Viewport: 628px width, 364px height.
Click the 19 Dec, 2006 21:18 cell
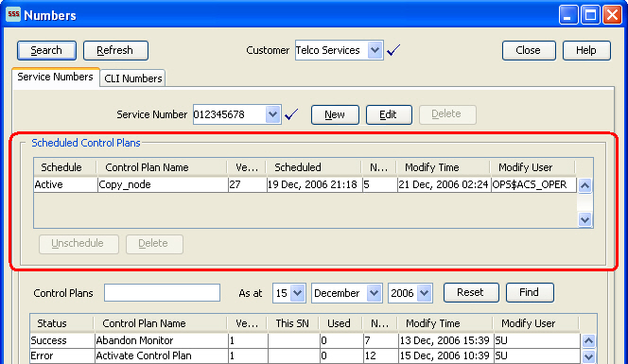pyautogui.click(x=314, y=184)
